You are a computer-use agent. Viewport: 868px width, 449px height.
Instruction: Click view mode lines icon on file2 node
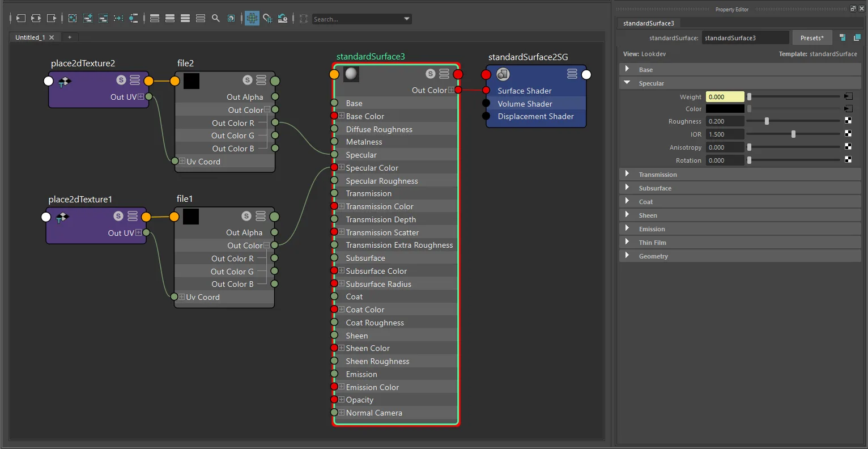(261, 80)
